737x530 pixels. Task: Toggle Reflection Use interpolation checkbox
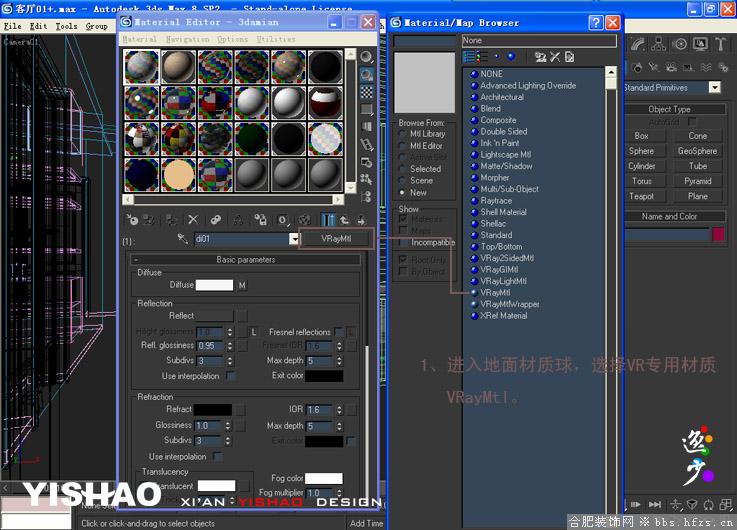[x=230, y=376]
